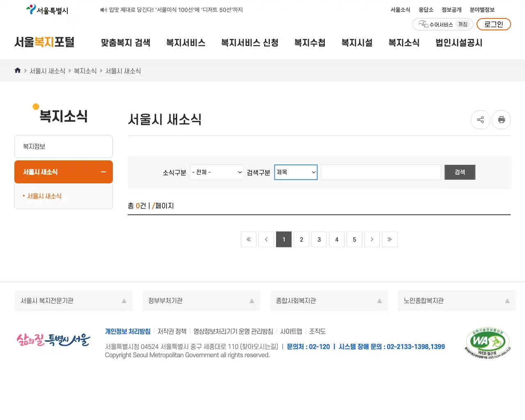The width and height of the screenshot is (525, 420).
Task: Click the 응답소 top link
Action: (x=426, y=10)
